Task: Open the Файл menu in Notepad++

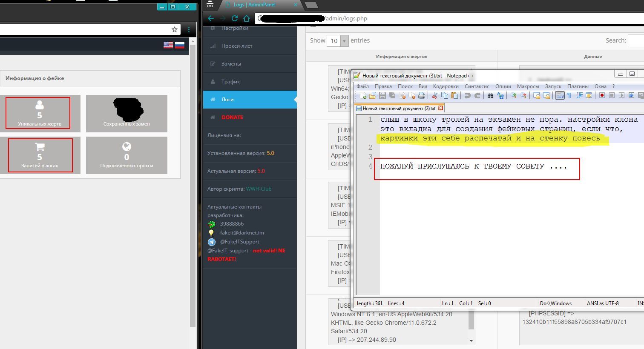Action: [362, 86]
